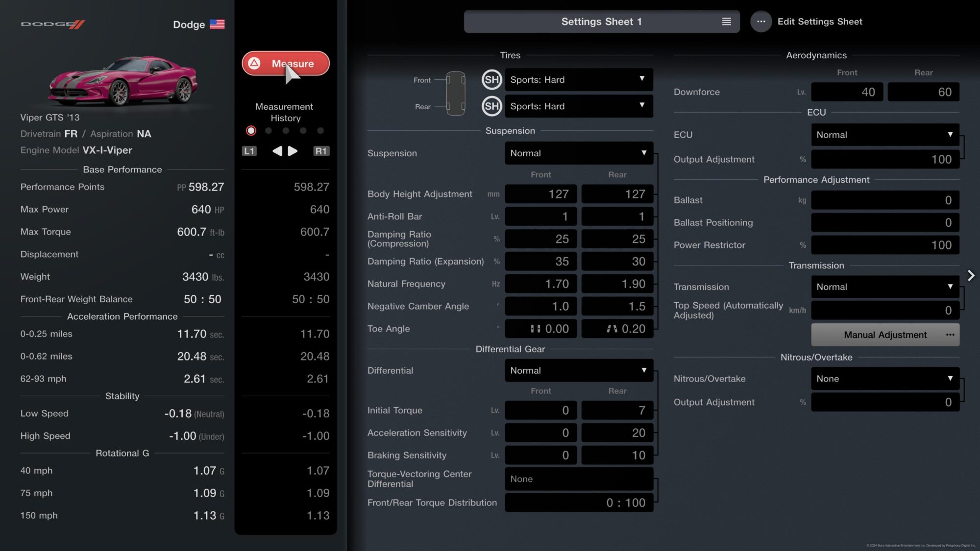Select front downforce value 40

(x=847, y=92)
